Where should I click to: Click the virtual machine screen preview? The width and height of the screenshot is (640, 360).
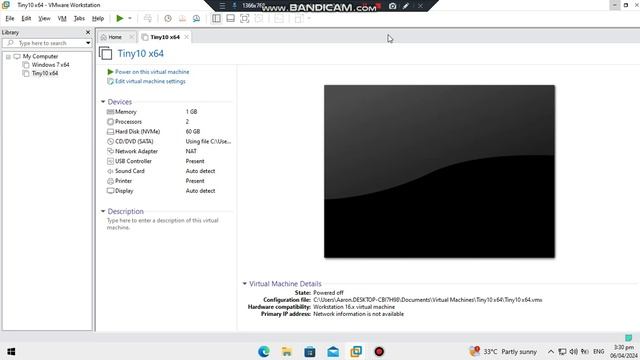439,171
